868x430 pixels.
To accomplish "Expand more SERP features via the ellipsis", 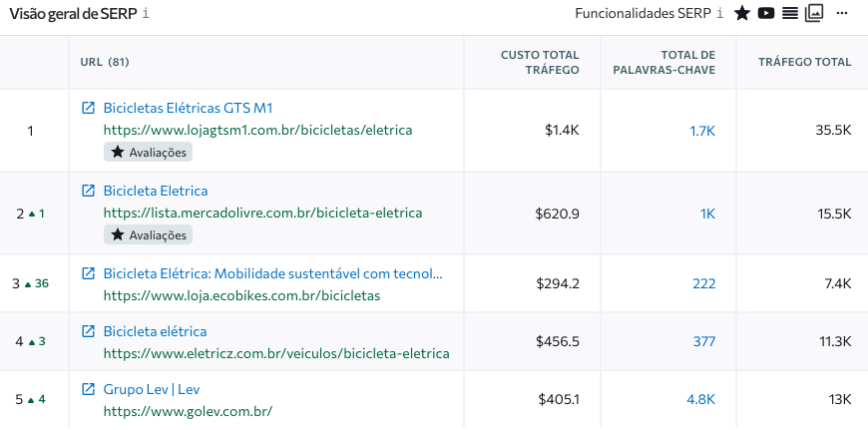I will point(842,14).
